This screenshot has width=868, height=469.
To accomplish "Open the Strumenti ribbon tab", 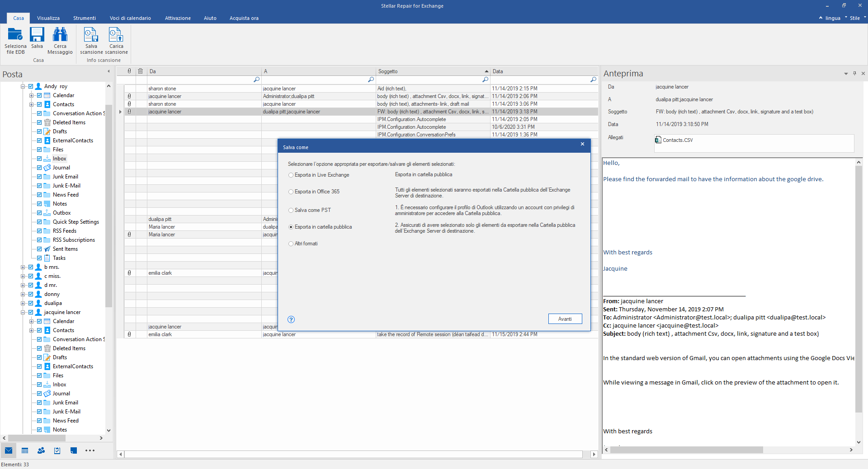I will point(85,18).
